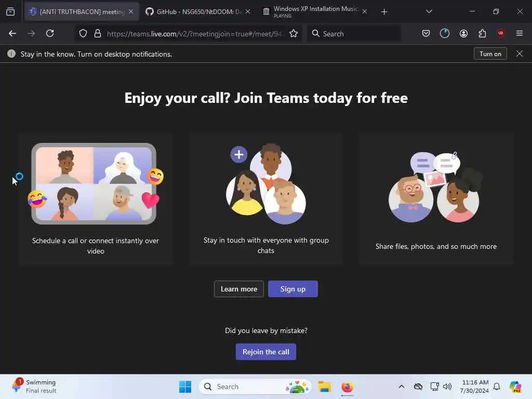The image size is (532, 399).
Task: Open the circular progress toolbar icon
Action: click(x=445, y=33)
